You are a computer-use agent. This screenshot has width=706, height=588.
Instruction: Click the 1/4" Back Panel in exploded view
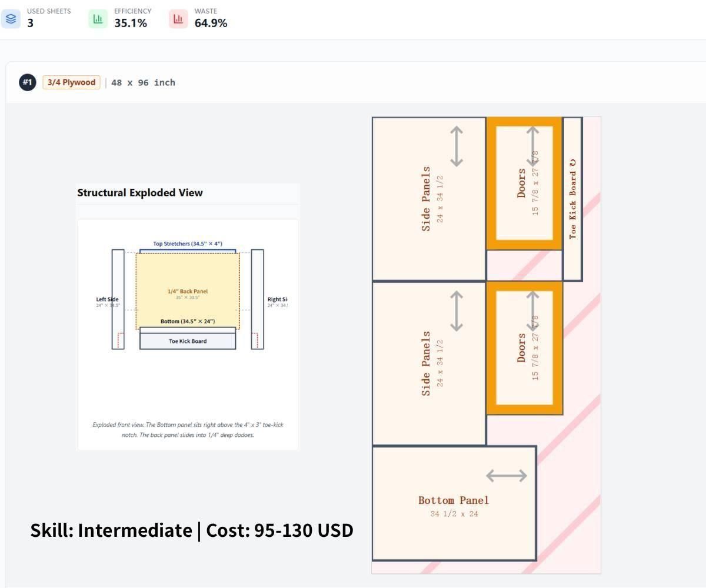pos(188,291)
